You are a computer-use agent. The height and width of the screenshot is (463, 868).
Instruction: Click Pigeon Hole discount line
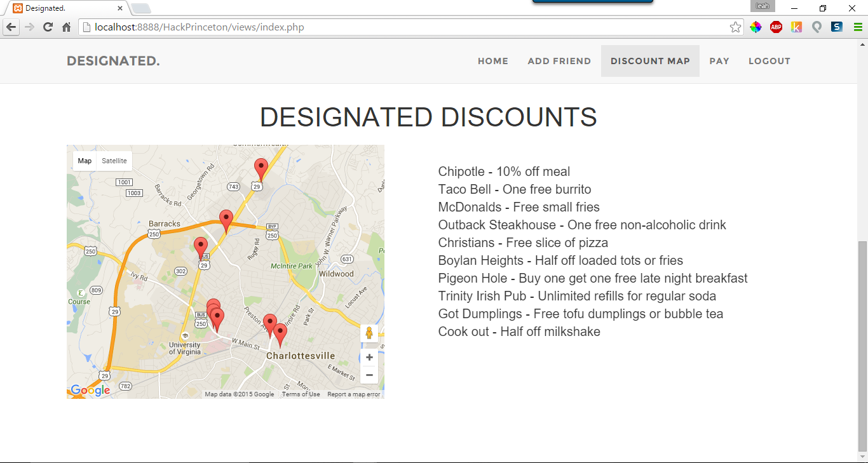[593, 278]
